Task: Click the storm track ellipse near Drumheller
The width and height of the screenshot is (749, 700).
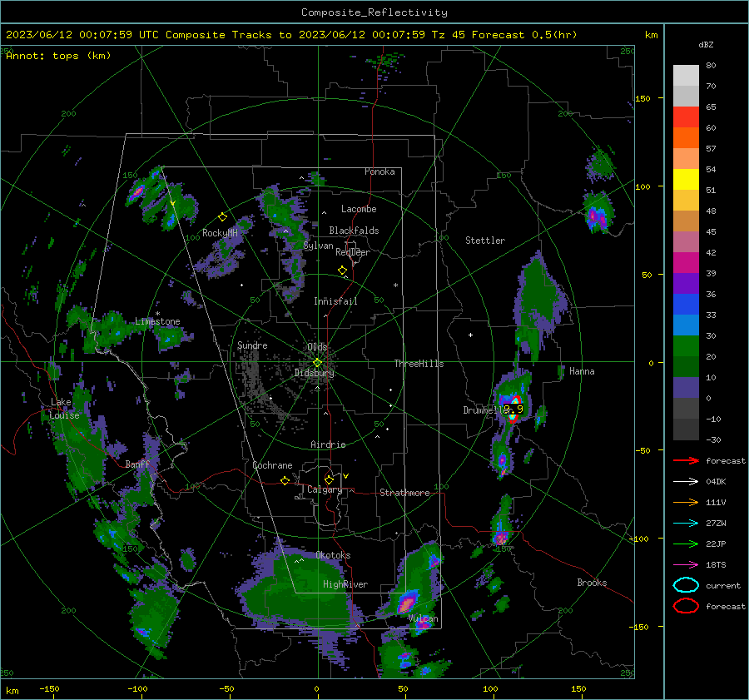Action: pos(513,409)
